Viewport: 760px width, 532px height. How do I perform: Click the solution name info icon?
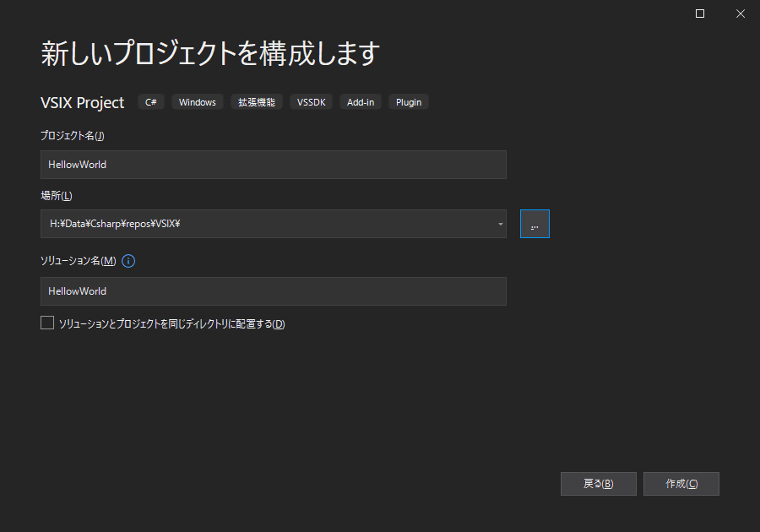click(x=128, y=261)
